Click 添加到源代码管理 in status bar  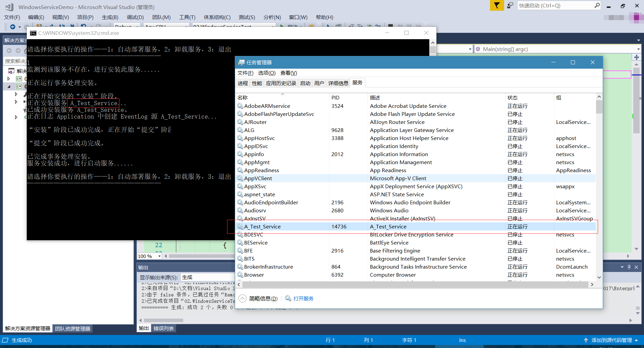click(612, 340)
